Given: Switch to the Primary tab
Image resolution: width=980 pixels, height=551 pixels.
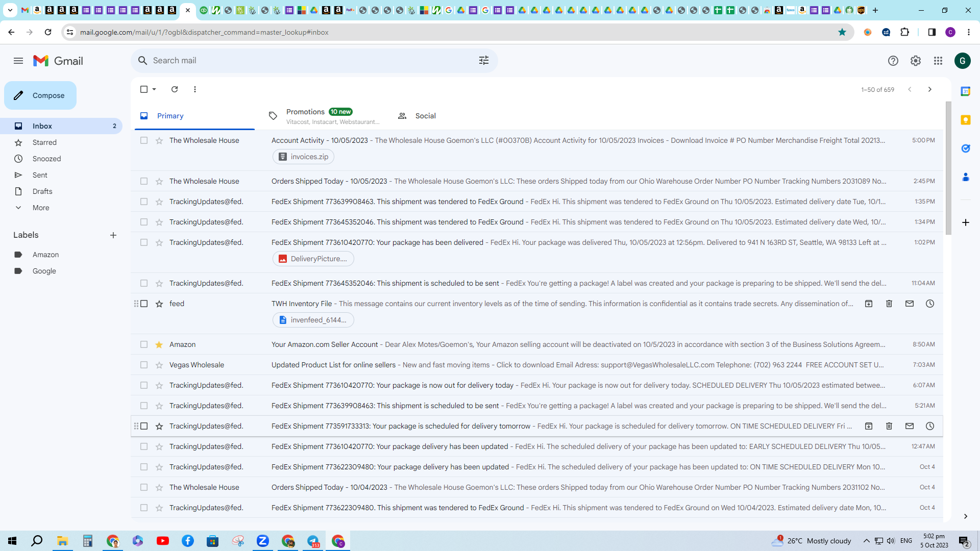Looking at the screenshot, I should [x=195, y=116].
